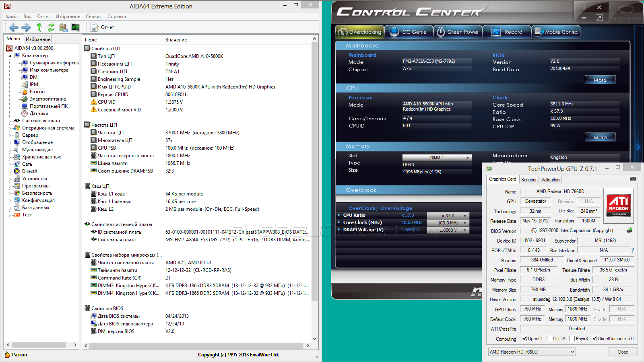Click the More button in Mainboard section
This screenshot has height=362, width=644.
pos(600,80)
